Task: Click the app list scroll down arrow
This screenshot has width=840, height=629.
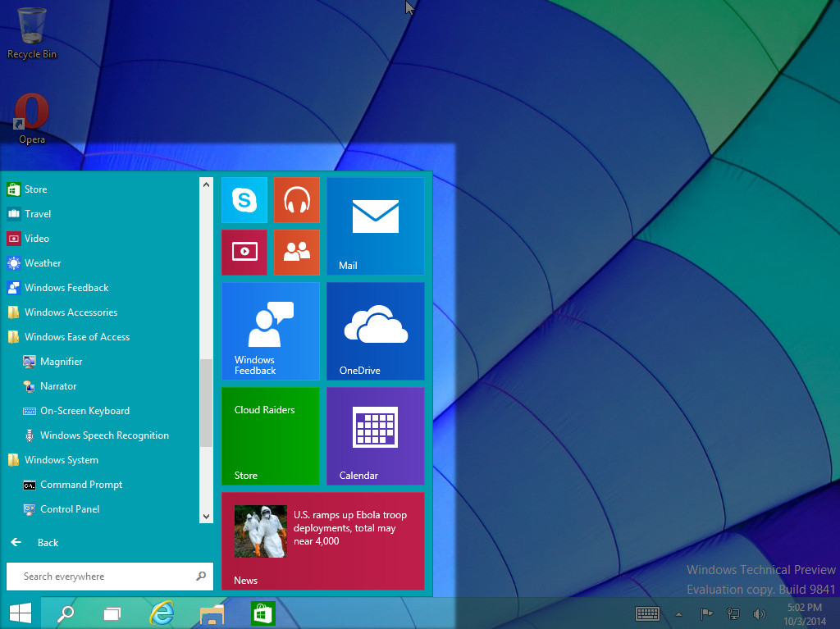Action: tap(206, 517)
